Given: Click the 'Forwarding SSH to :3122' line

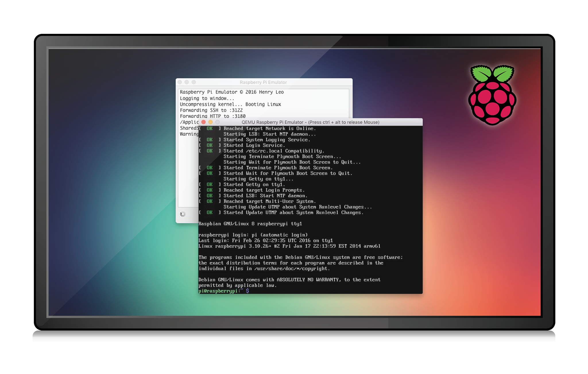Looking at the screenshot, I should (211, 110).
